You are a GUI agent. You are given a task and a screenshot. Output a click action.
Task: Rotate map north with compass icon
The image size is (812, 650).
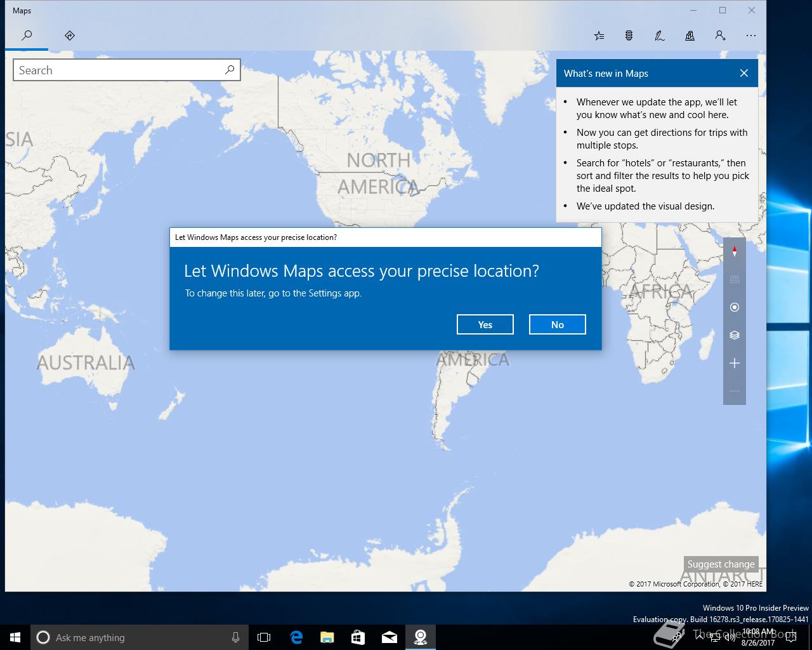(x=735, y=251)
